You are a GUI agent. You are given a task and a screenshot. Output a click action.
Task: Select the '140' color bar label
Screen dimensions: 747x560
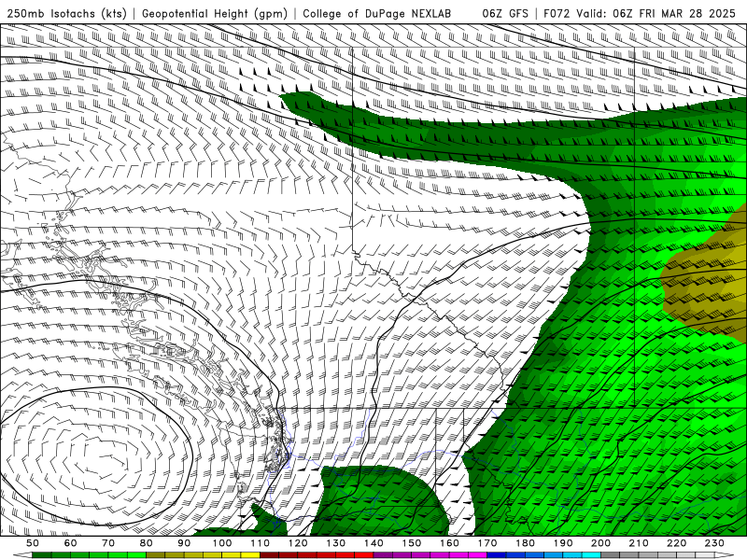coord(373,543)
